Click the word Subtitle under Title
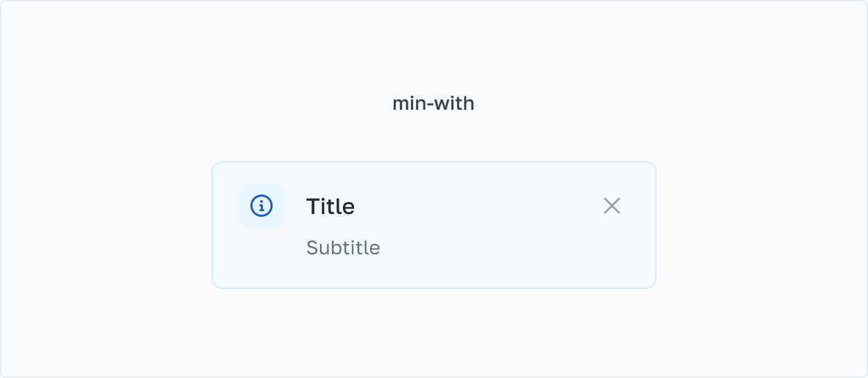 tap(343, 247)
